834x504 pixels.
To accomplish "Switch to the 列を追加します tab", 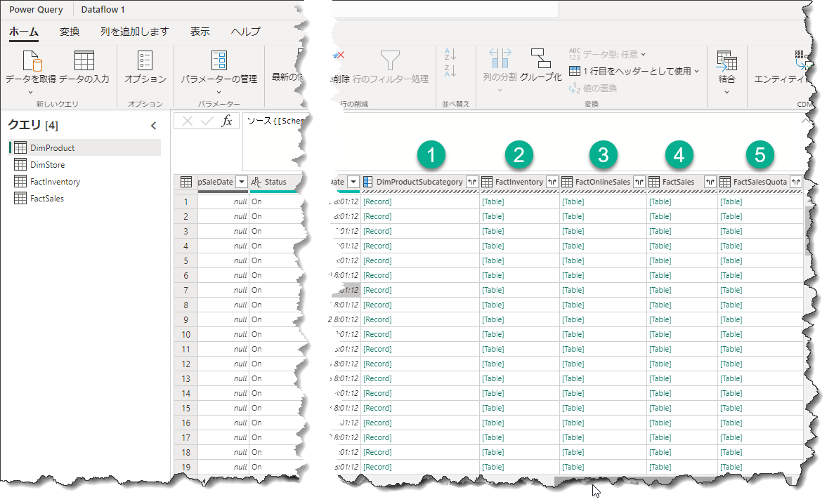I will point(135,32).
